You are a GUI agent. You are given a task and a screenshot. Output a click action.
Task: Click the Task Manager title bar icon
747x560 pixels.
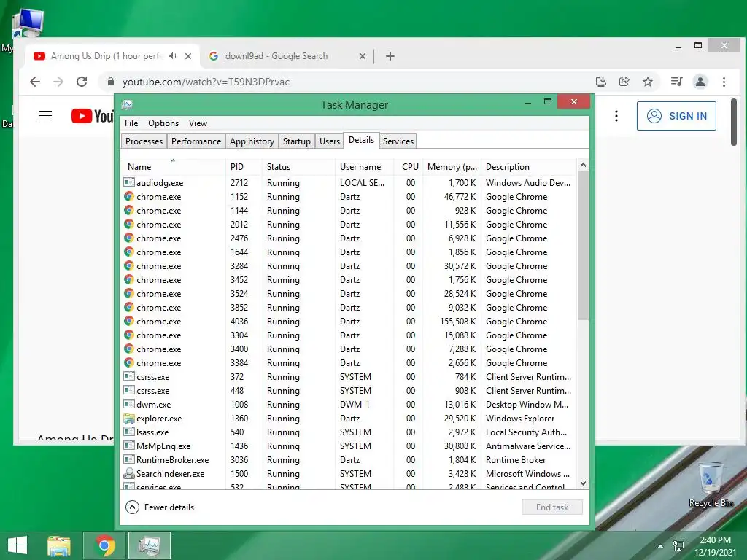[127, 105]
